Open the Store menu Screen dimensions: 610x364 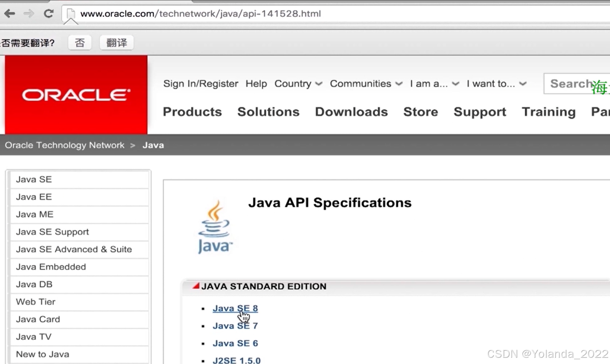pos(421,112)
